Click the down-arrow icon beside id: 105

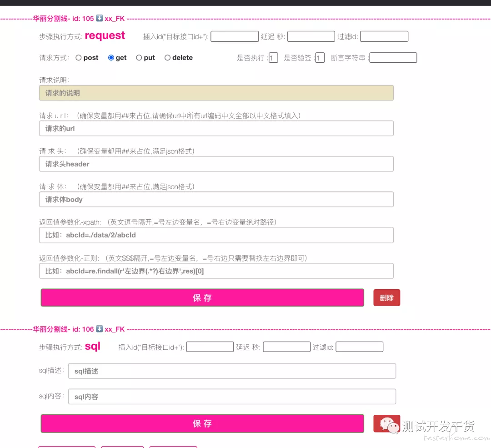(x=99, y=18)
